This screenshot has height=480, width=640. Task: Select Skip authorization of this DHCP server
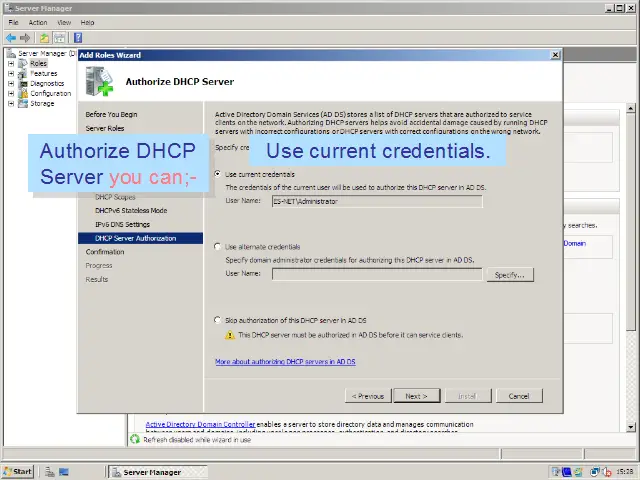(218, 320)
